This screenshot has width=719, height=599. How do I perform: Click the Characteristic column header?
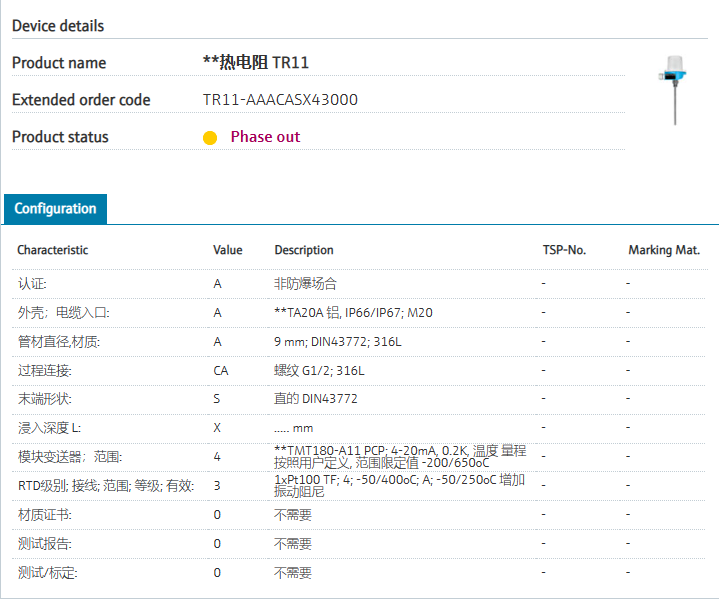[x=53, y=250]
